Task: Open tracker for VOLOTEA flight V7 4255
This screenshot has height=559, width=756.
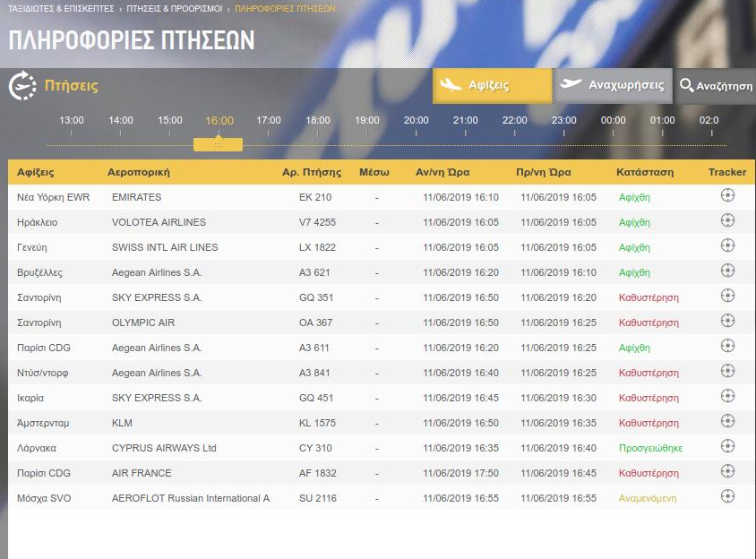Action: click(727, 220)
